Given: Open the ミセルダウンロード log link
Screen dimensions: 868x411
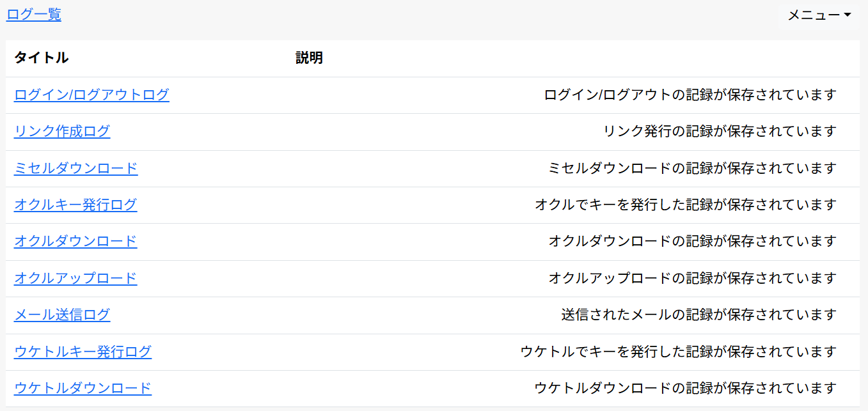Looking at the screenshot, I should coord(75,169).
